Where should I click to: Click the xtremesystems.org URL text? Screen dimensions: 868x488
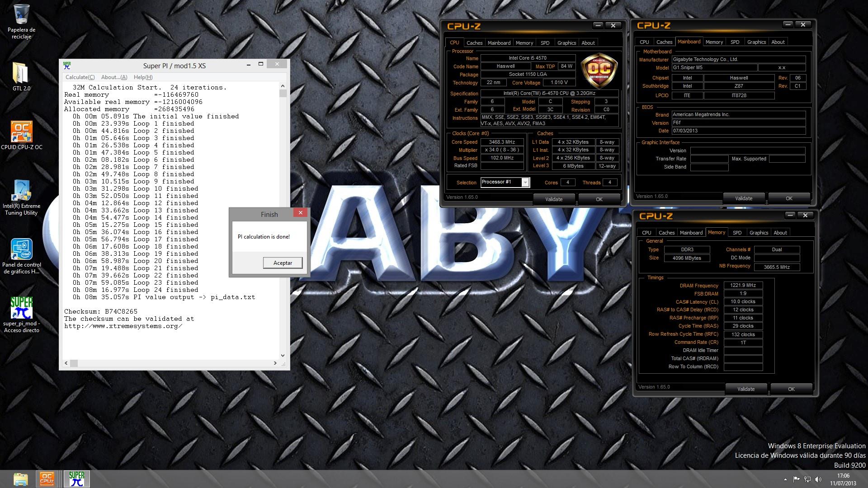[x=123, y=326]
